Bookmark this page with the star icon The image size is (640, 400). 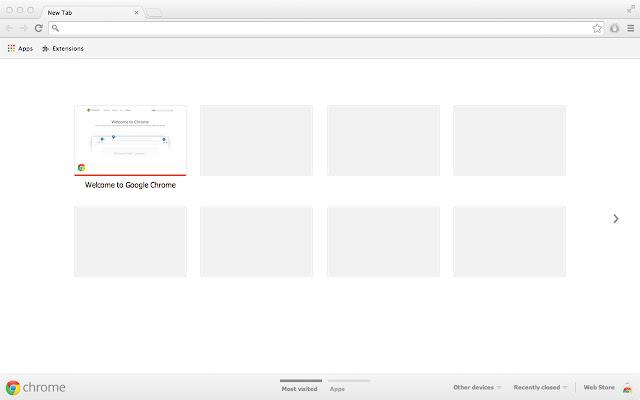[x=597, y=28]
